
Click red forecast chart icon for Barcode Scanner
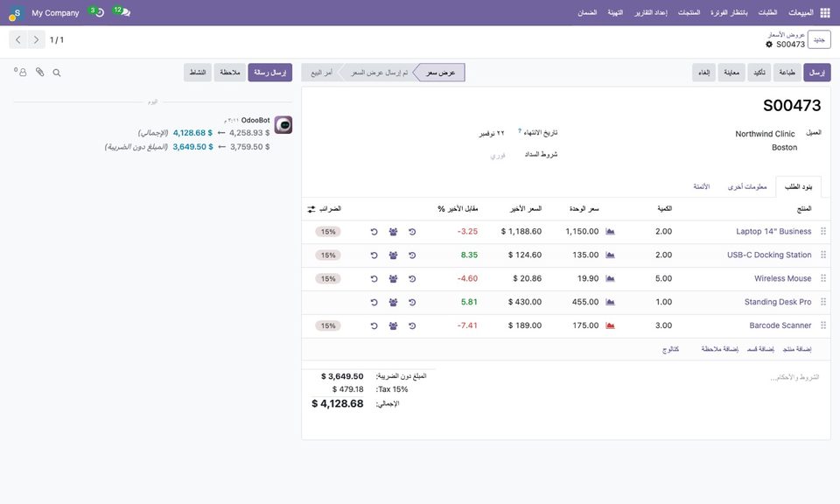coord(610,325)
